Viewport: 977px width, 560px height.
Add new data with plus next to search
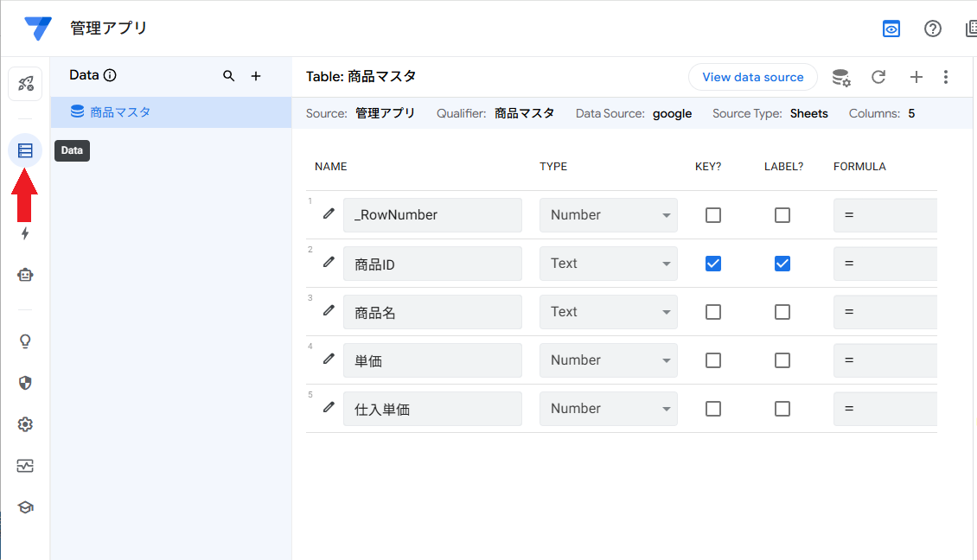pos(256,76)
